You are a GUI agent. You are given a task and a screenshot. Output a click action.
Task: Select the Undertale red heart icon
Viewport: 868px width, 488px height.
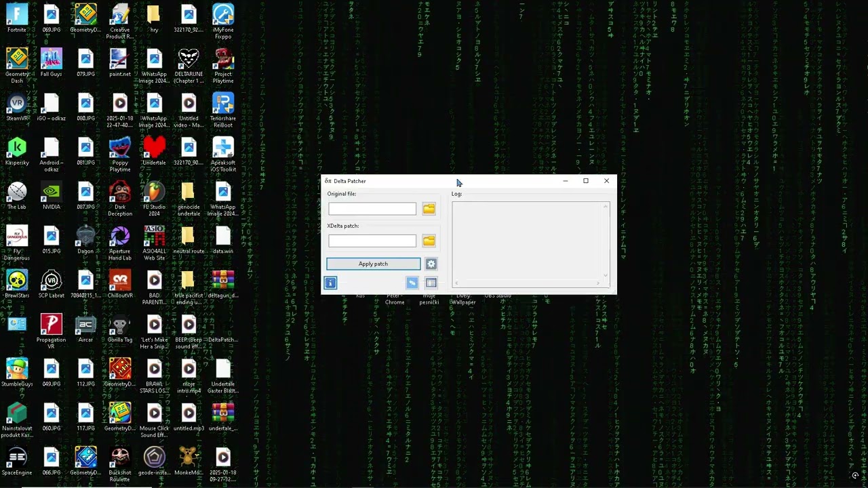pyautogui.click(x=154, y=152)
